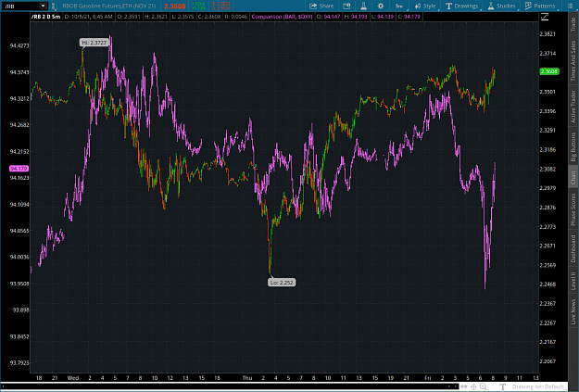Click the /RB symbol input field
The width and height of the screenshot is (579, 392).
20,6
